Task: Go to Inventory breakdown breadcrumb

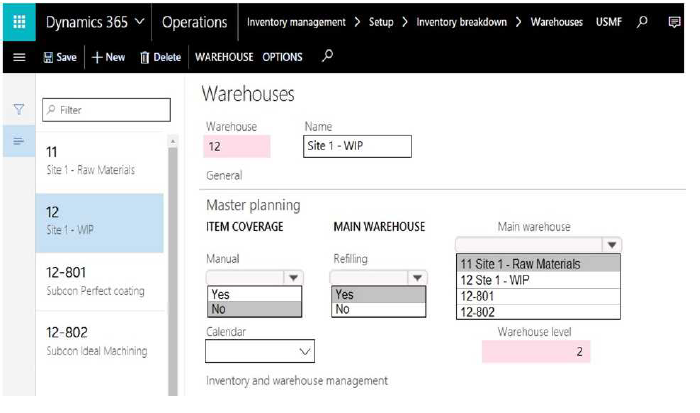Action: (462, 22)
